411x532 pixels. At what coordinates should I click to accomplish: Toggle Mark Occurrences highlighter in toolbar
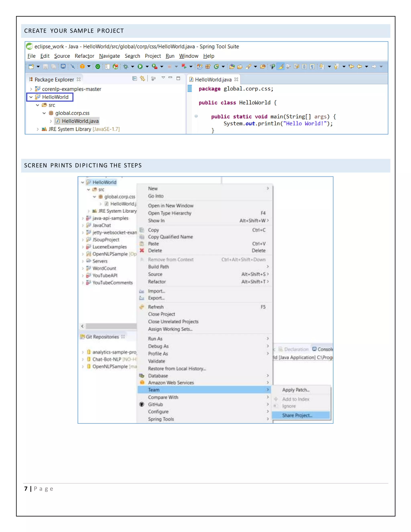281,66
